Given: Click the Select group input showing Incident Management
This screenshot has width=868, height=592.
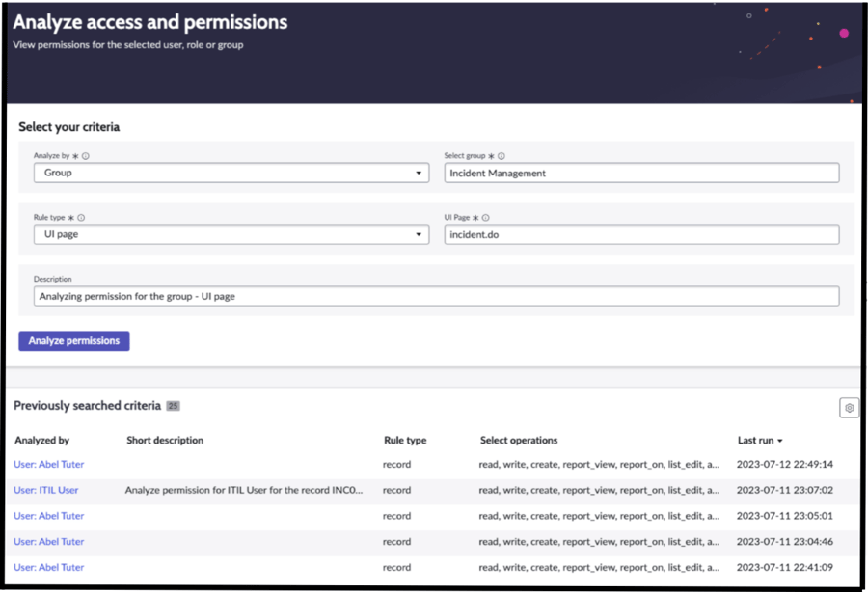Looking at the screenshot, I should click(640, 173).
